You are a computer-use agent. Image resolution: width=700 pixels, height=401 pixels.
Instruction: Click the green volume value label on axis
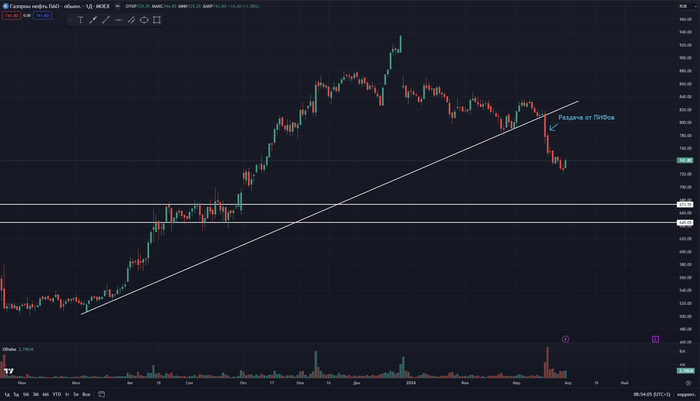685,371
